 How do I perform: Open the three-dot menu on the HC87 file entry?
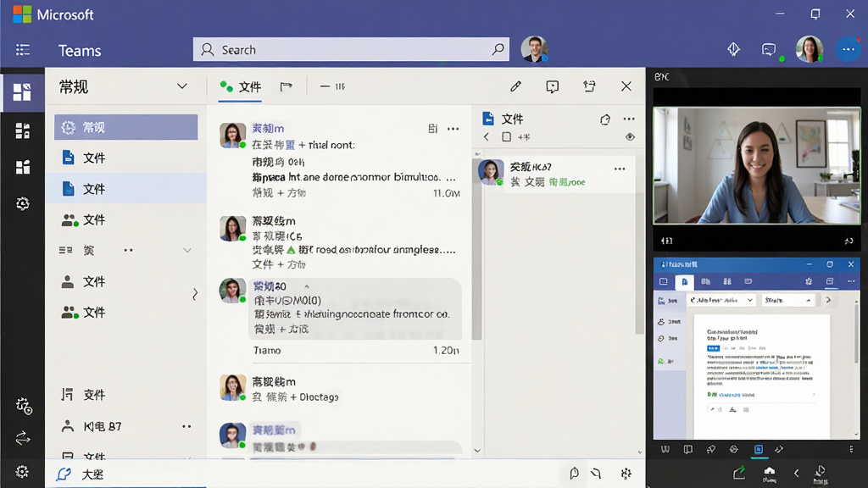coord(620,169)
